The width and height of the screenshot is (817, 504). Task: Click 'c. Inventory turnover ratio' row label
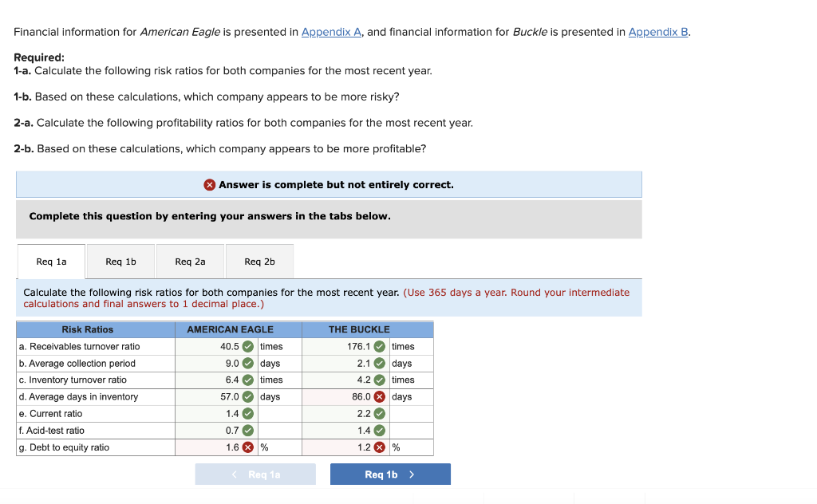(73, 380)
